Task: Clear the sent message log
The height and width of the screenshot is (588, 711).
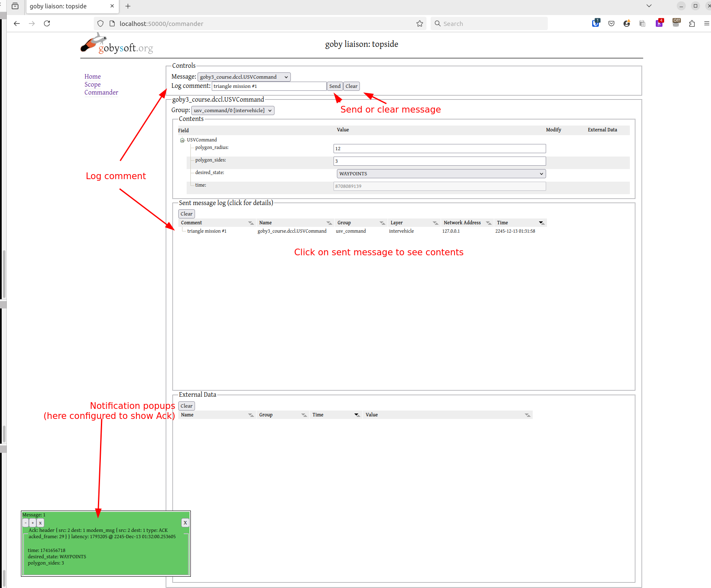Action: (x=186, y=214)
